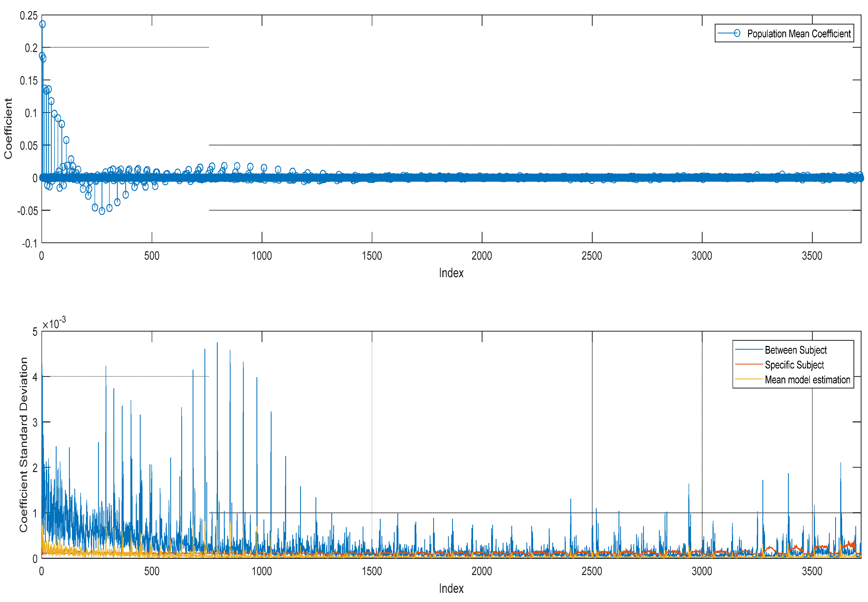Click the 5 tick label on bottom plot
The width and height of the screenshot is (868, 602).
pyautogui.click(x=35, y=332)
